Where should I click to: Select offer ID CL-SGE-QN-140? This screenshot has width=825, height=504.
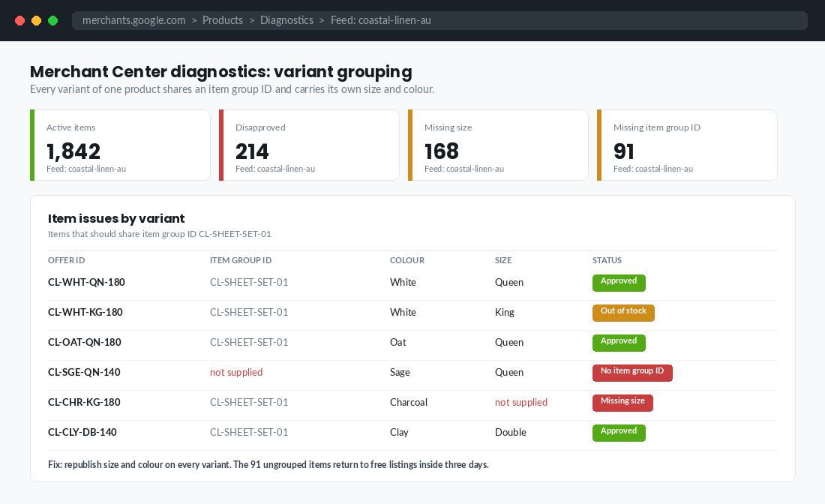pyautogui.click(x=84, y=373)
